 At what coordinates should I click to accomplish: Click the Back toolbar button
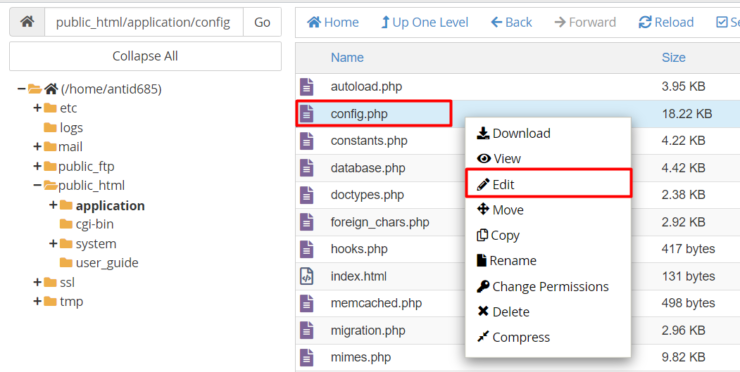tap(511, 22)
